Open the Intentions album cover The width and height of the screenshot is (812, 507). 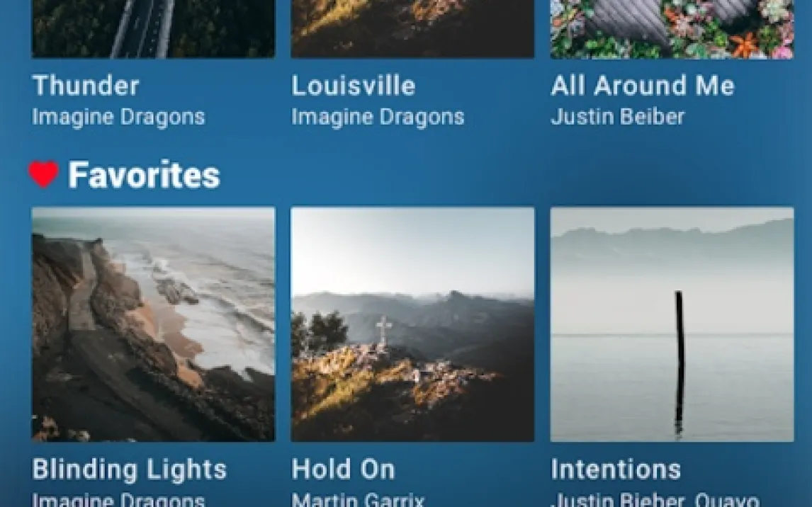click(672, 324)
